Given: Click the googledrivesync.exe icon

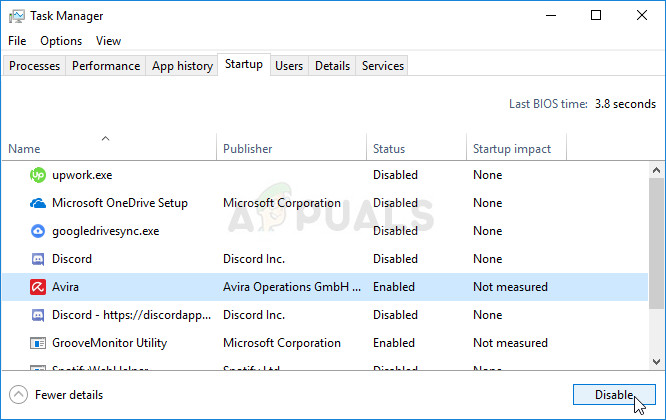Looking at the screenshot, I should click(x=38, y=231).
